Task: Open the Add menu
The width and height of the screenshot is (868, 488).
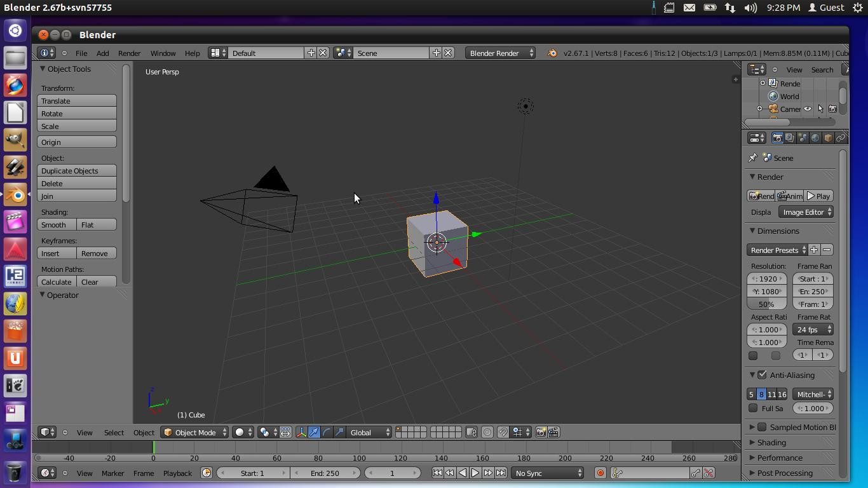Action: pos(102,53)
